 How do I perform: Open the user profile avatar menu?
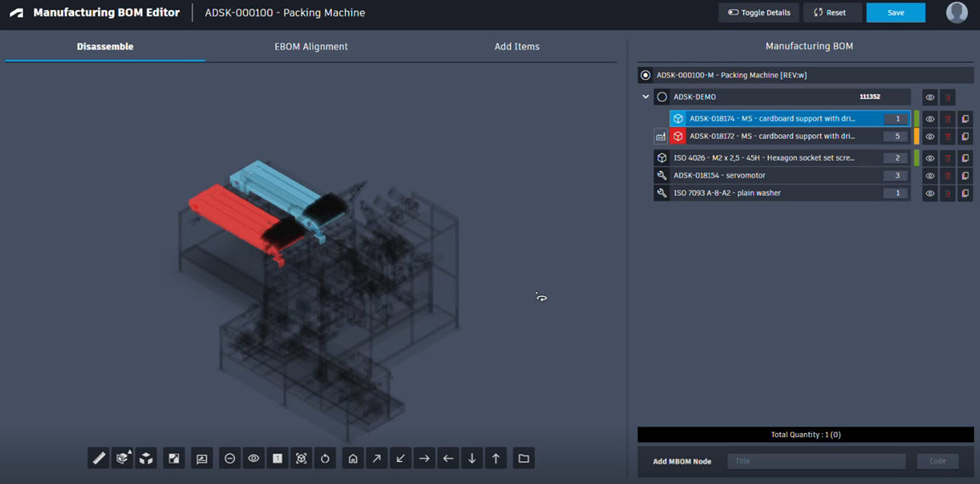click(957, 13)
